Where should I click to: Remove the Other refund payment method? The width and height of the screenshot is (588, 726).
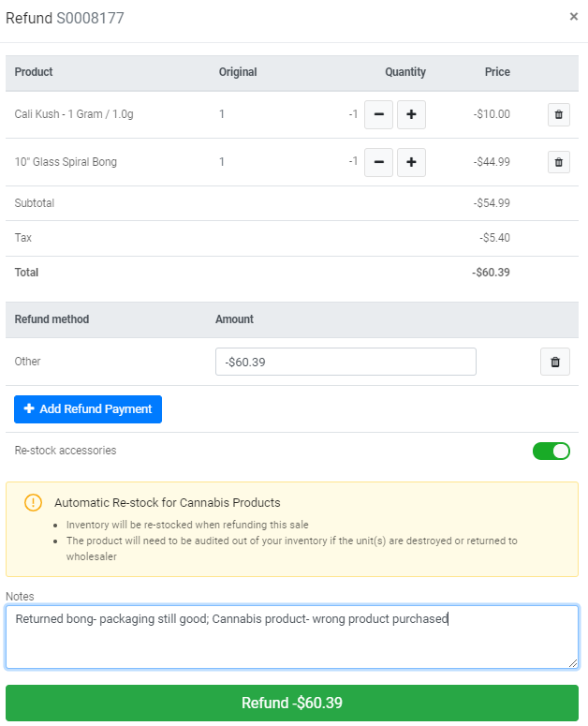pyautogui.click(x=554, y=362)
